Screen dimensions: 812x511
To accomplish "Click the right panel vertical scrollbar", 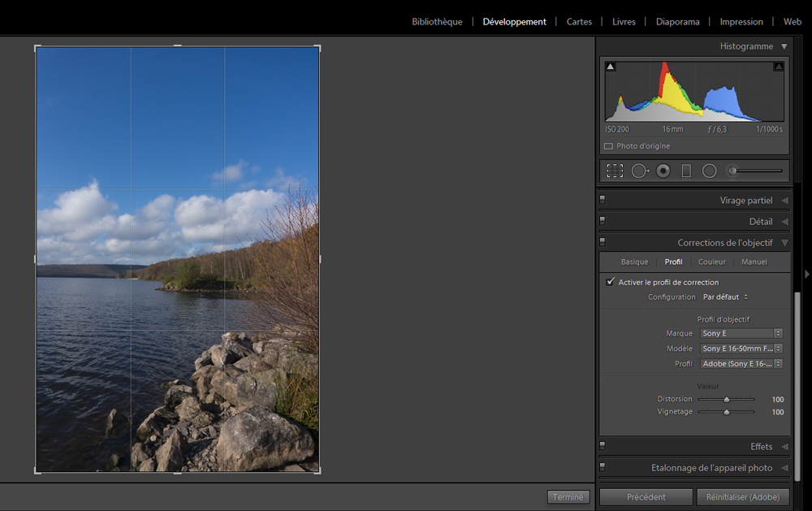I will [797, 386].
